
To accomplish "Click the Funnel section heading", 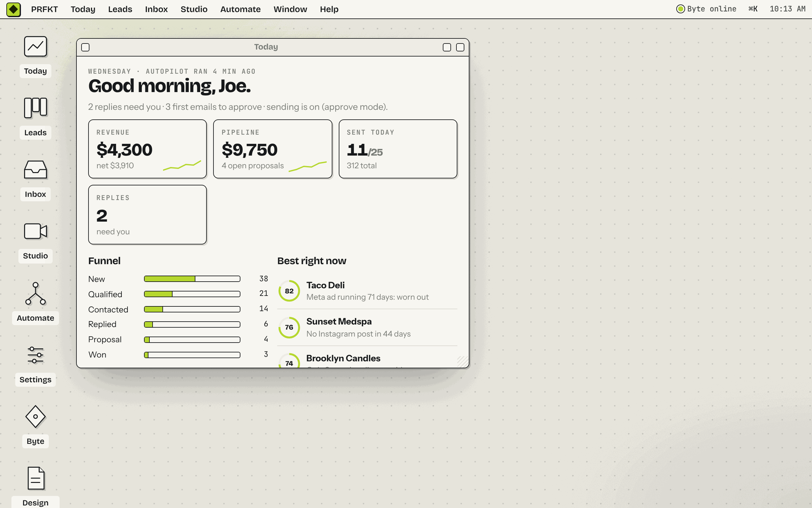I will (104, 261).
